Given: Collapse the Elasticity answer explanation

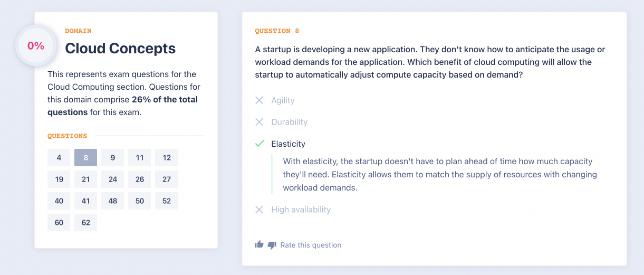Looking at the screenshot, I should (x=288, y=144).
